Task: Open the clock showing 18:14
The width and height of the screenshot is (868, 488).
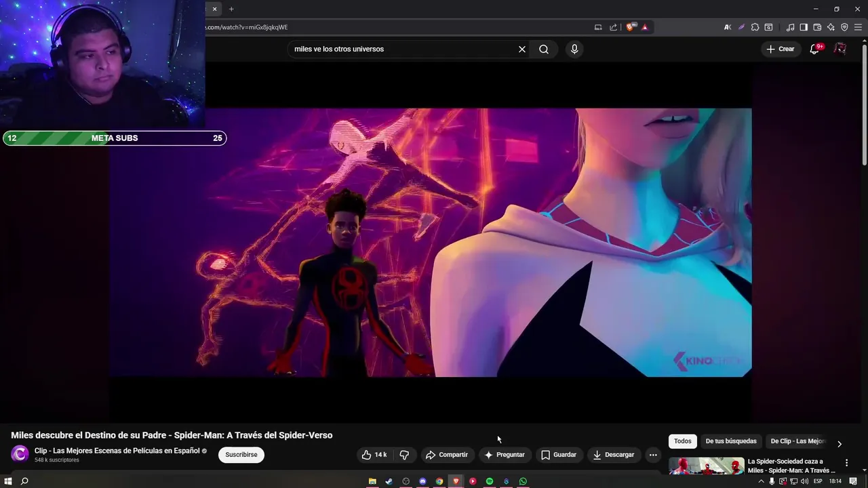Action: 835,481
